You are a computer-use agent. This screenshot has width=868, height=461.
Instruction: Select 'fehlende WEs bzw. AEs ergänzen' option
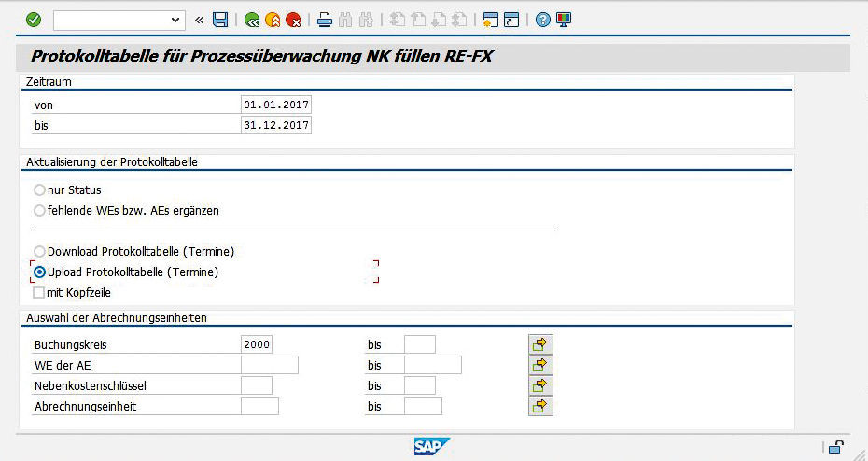point(39,211)
